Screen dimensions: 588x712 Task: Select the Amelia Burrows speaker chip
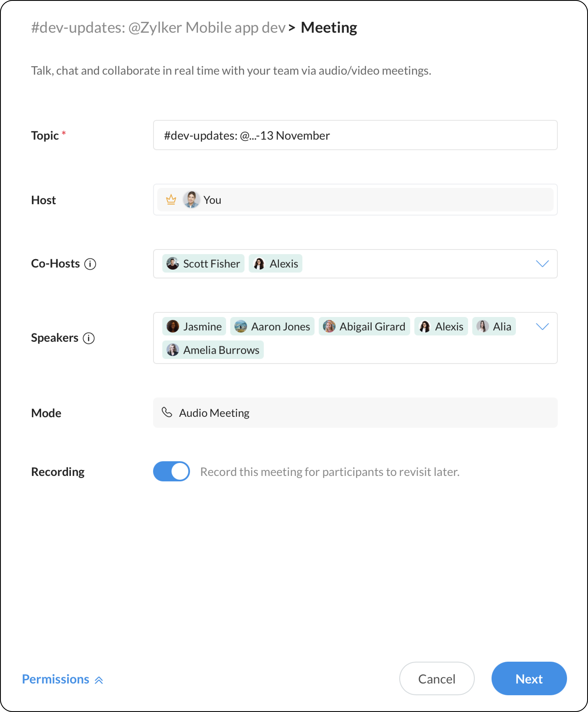pos(213,350)
